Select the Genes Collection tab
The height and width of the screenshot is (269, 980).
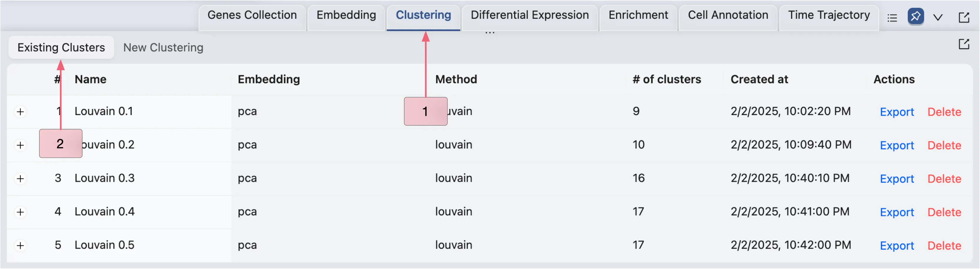coord(252,15)
